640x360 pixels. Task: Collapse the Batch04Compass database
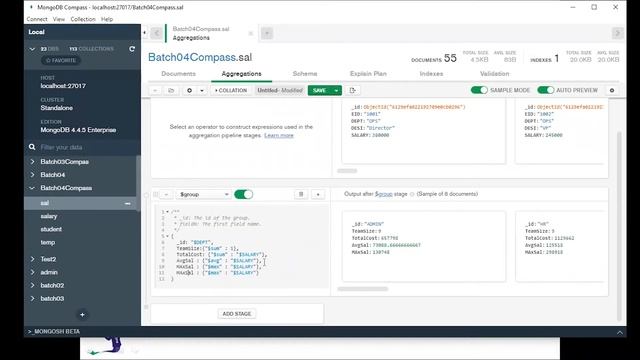(33, 188)
